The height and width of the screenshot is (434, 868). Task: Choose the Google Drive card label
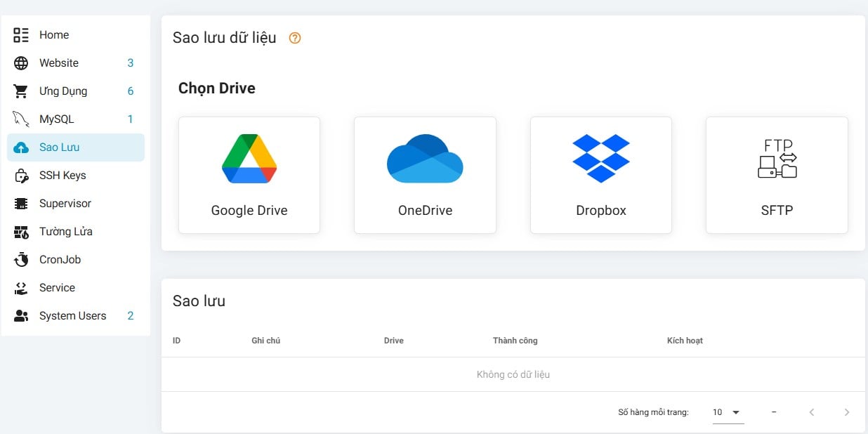pyautogui.click(x=249, y=211)
